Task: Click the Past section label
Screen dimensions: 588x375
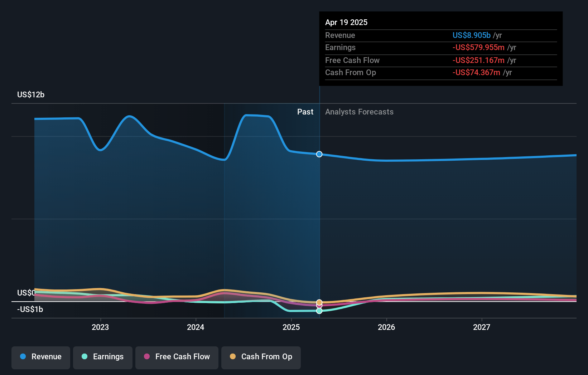Action: pyautogui.click(x=305, y=112)
